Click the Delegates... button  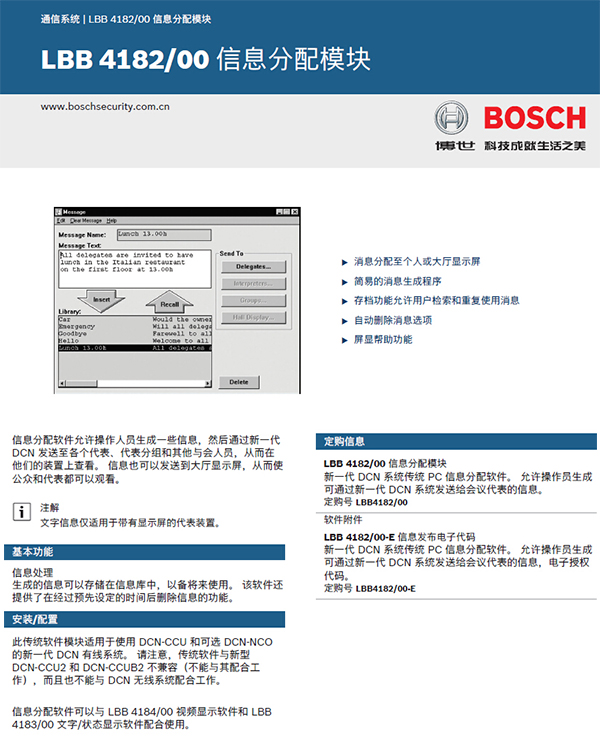[x=254, y=267]
